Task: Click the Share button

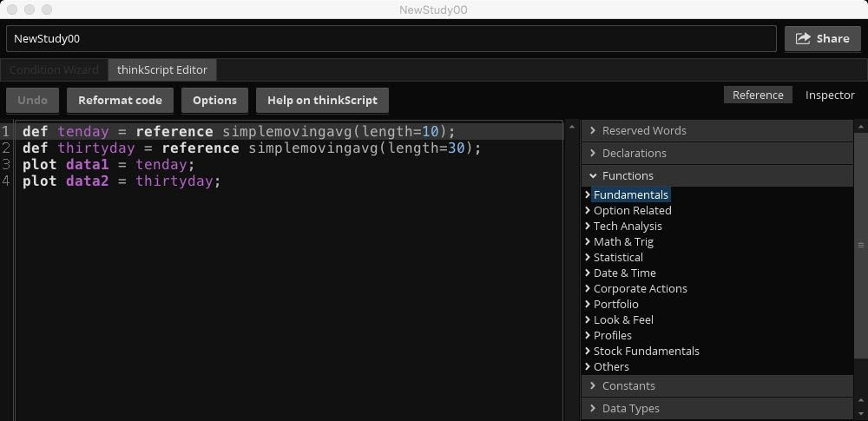Action: [x=823, y=38]
